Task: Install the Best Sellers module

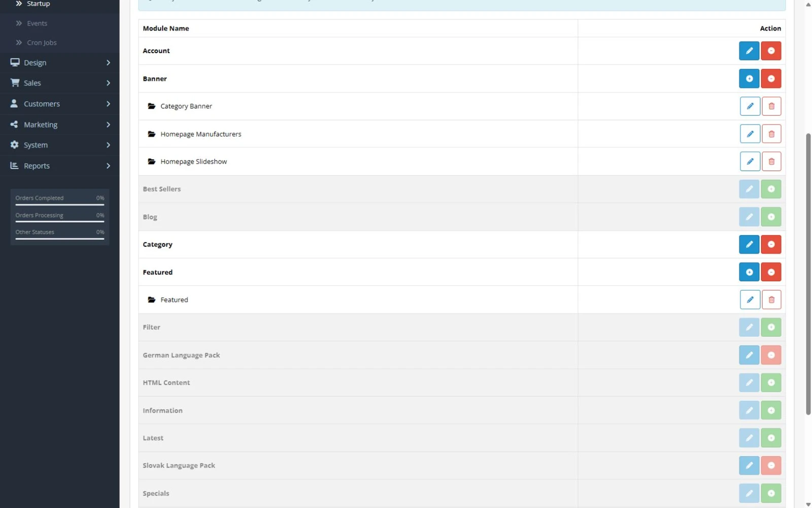Action: (x=771, y=189)
